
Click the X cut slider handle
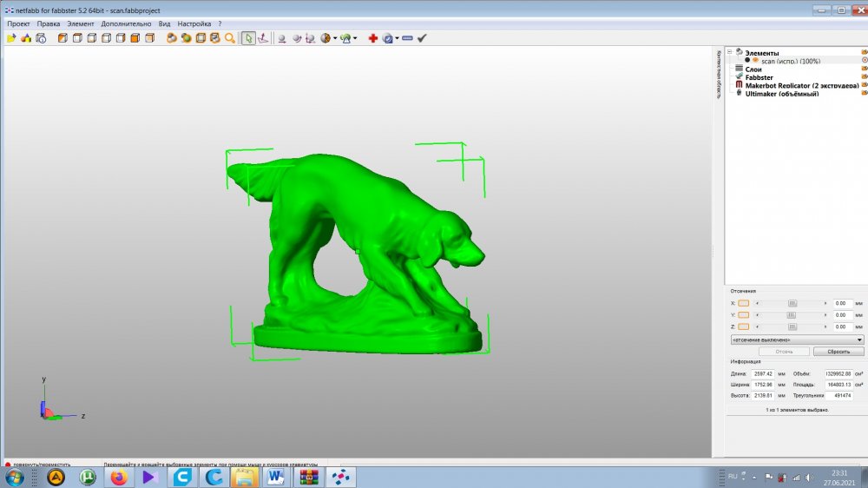point(792,304)
